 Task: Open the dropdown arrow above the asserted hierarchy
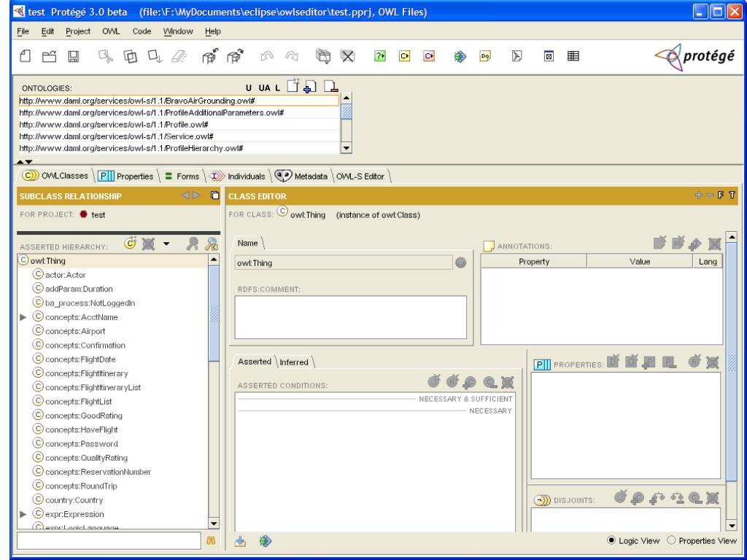click(x=166, y=244)
